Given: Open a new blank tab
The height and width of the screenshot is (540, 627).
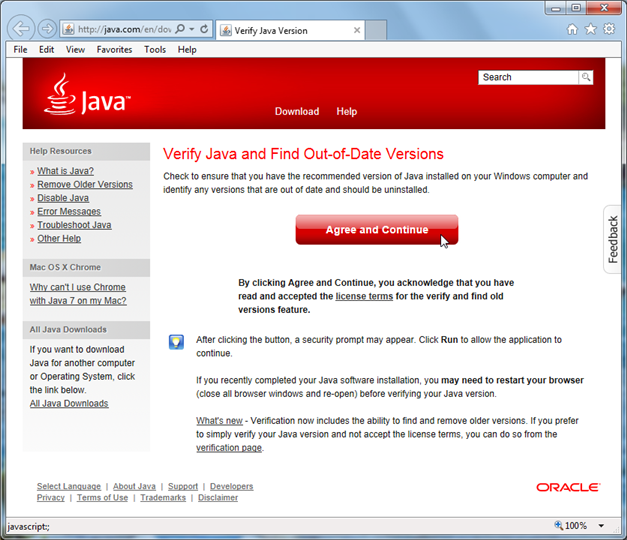Looking at the screenshot, I should (x=376, y=30).
